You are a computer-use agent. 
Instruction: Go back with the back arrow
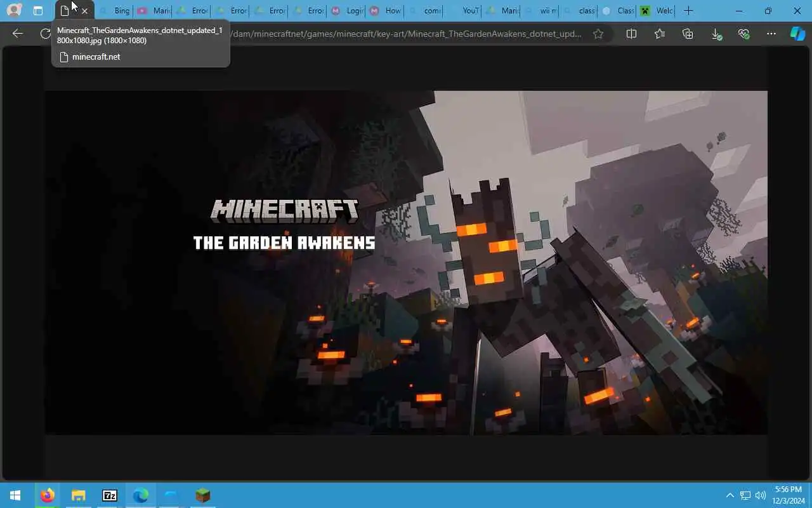point(18,34)
